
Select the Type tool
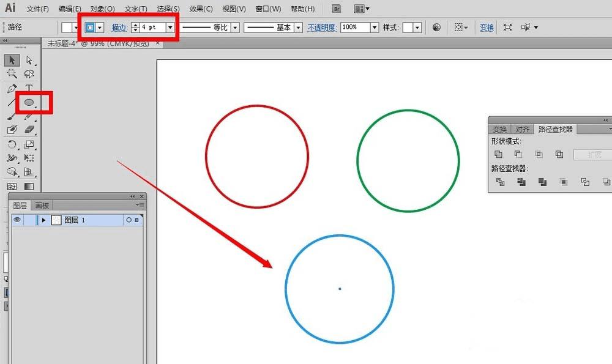coord(29,89)
